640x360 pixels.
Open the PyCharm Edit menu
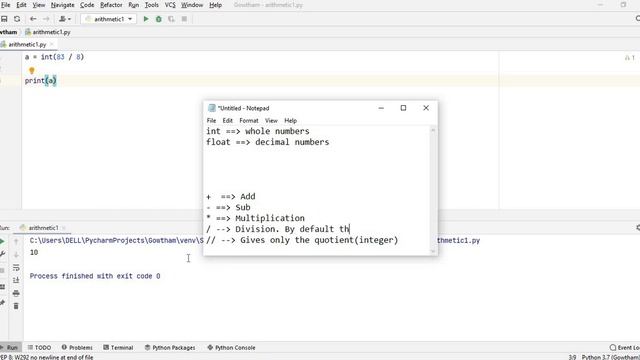(21, 5)
